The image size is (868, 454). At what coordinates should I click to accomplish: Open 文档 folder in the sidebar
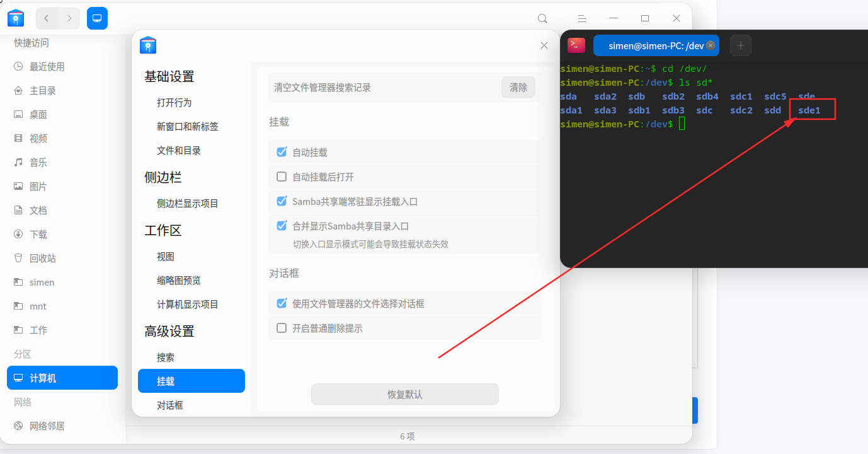point(62,211)
